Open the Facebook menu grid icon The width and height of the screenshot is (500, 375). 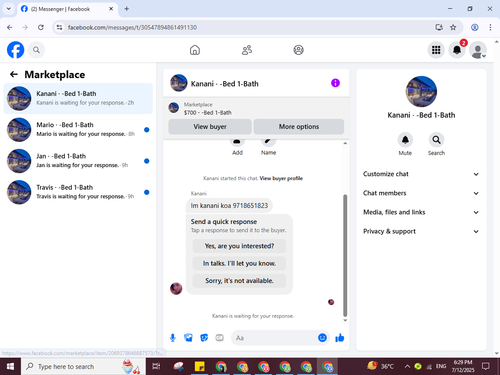(x=436, y=50)
